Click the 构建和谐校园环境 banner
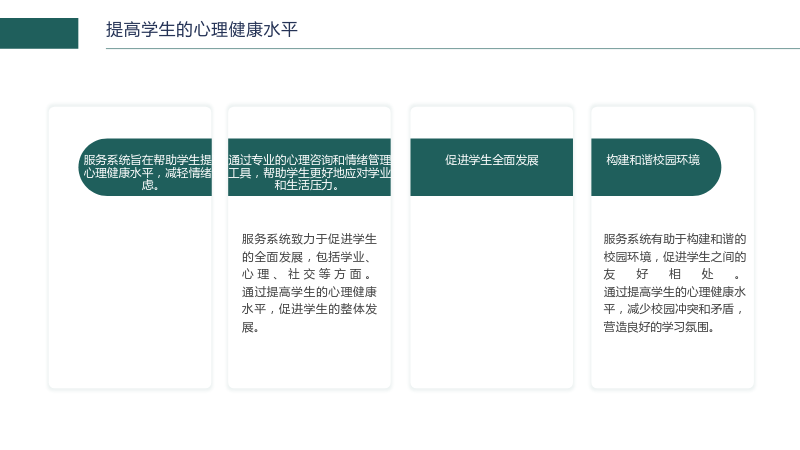The image size is (800, 450). (656, 167)
